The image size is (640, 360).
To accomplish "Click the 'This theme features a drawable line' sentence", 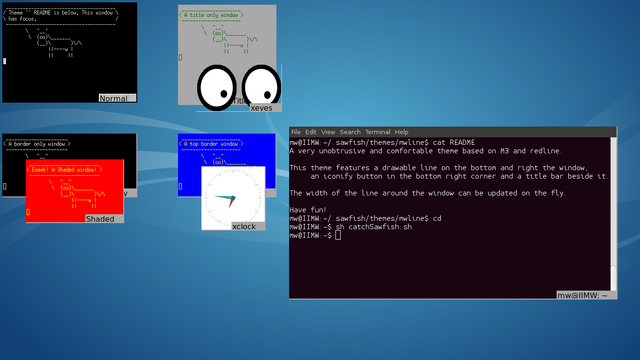I will tap(439, 168).
